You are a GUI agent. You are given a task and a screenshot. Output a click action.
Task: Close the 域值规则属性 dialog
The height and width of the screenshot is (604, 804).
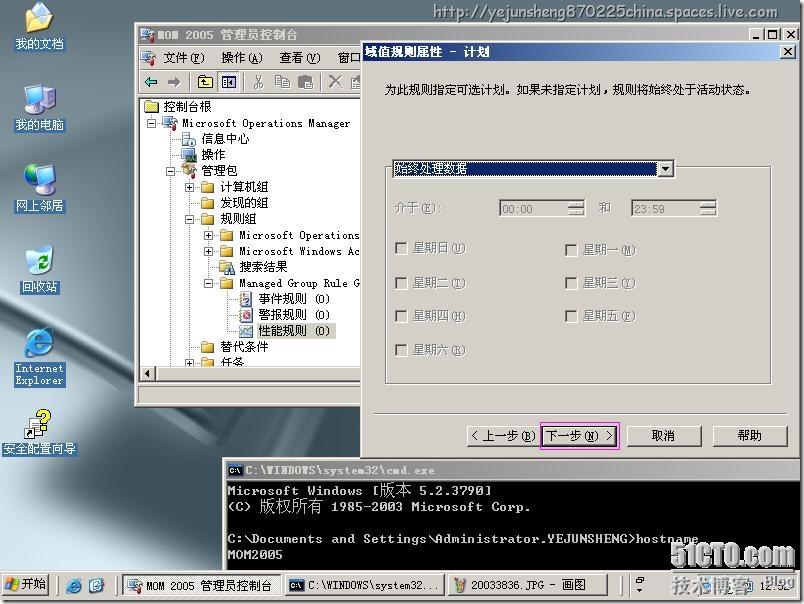point(788,52)
